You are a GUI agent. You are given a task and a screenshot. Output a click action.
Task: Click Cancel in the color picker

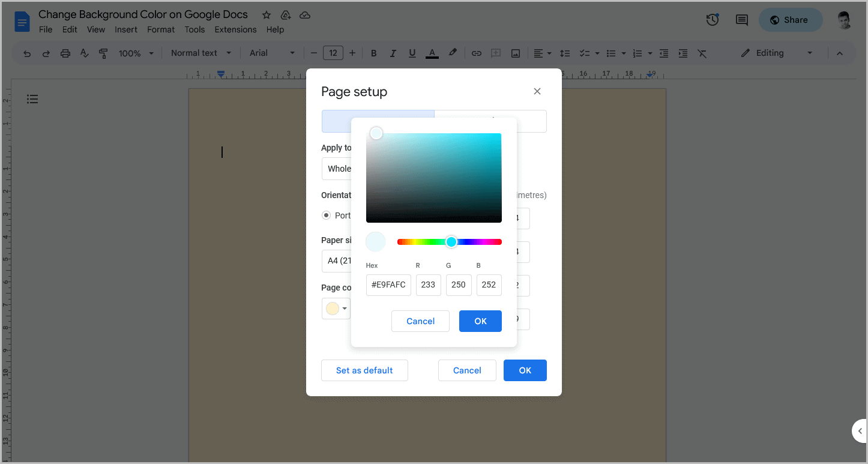pos(420,321)
